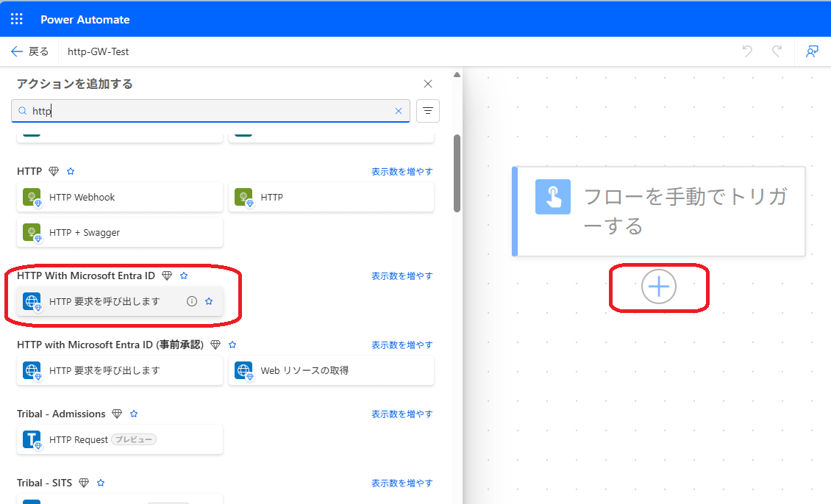This screenshot has height=504, width=831.
Task: Favorite HTTP With Microsoft Entra ID connector
Action: click(x=184, y=276)
